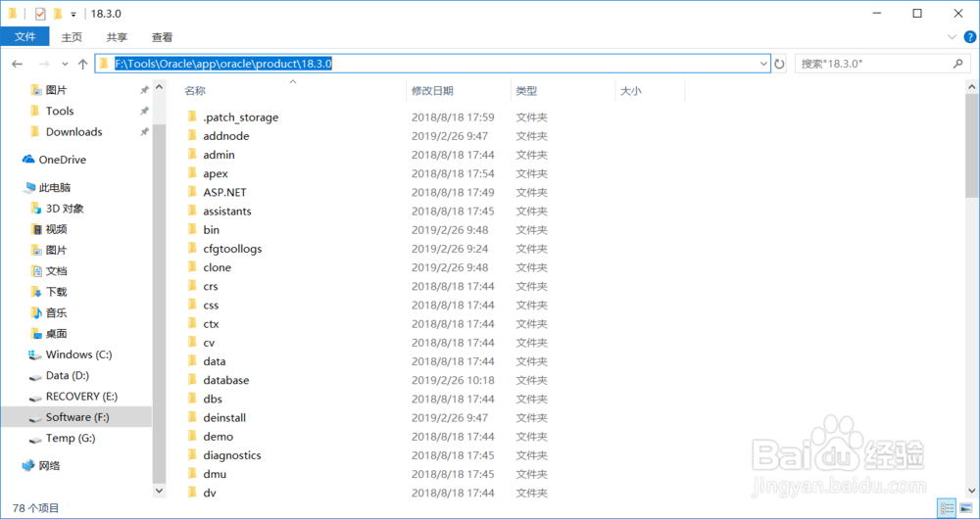
Task: Sort by the 名称 column header
Action: 195,91
